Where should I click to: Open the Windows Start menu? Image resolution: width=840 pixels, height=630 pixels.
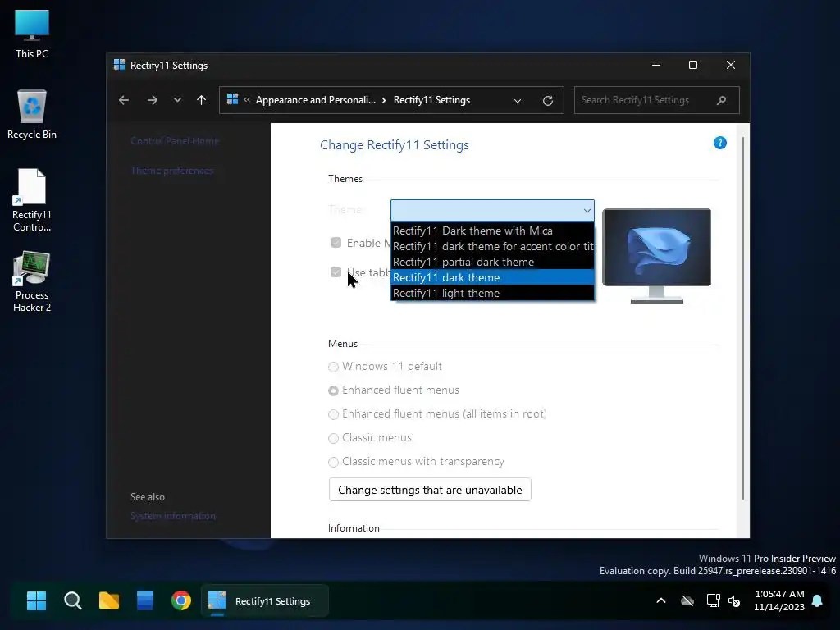[36, 600]
